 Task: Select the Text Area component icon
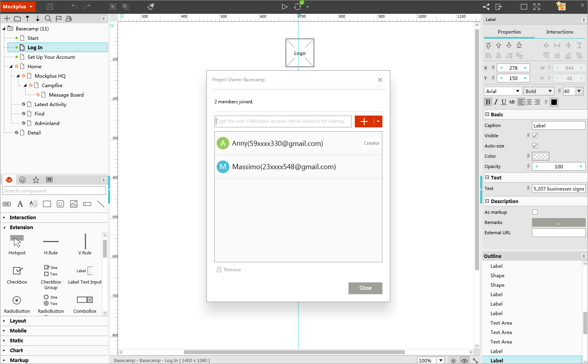pyautogui.click(x=34, y=204)
